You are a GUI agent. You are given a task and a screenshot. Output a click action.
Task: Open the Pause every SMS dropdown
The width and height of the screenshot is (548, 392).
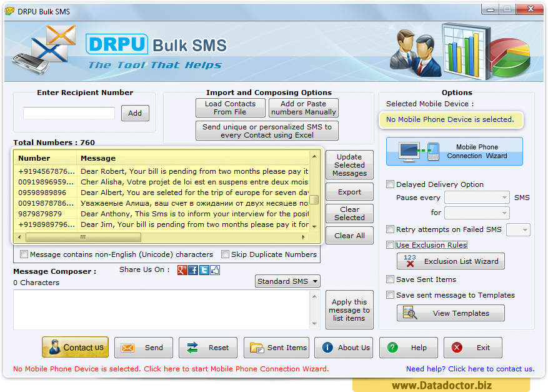(x=477, y=198)
